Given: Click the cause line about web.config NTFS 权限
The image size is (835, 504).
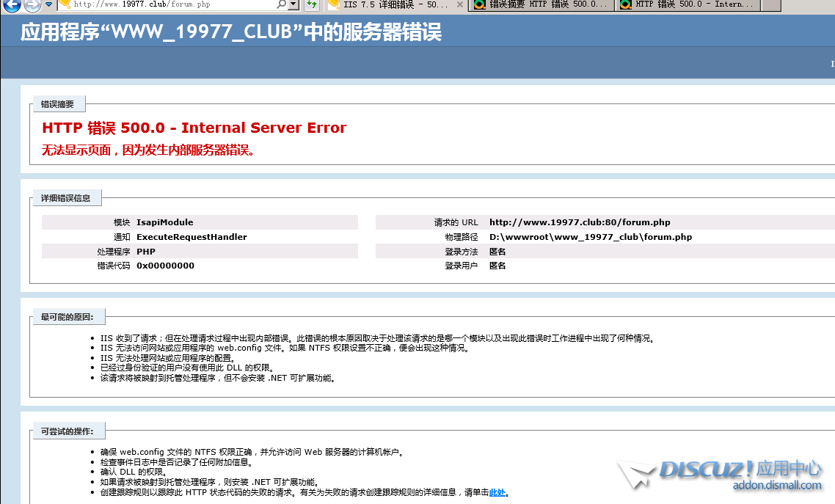Looking at the screenshot, I should (x=285, y=348).
